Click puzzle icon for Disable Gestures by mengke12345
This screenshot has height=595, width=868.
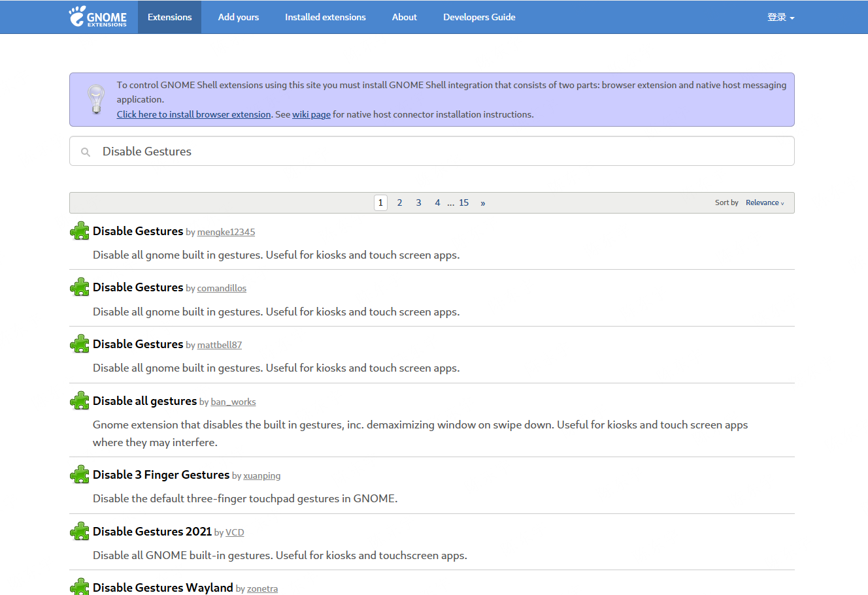(x=80, y=231)
